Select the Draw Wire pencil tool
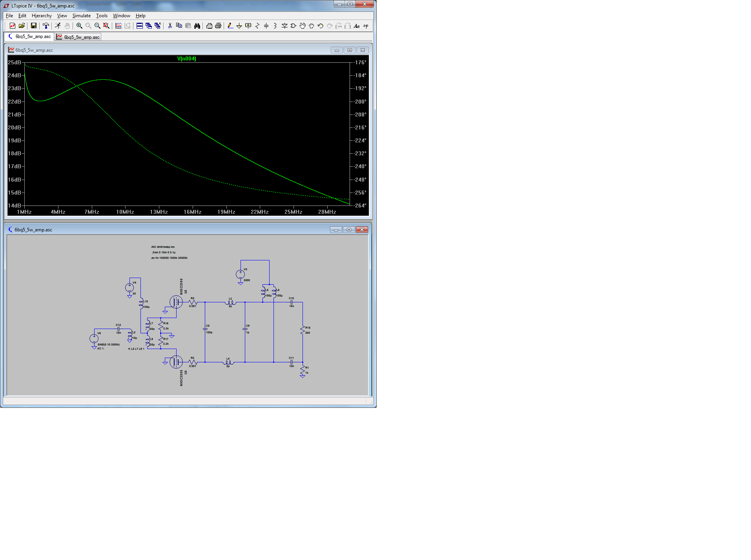This screenshot has height=560, width=751. (230, 26)
